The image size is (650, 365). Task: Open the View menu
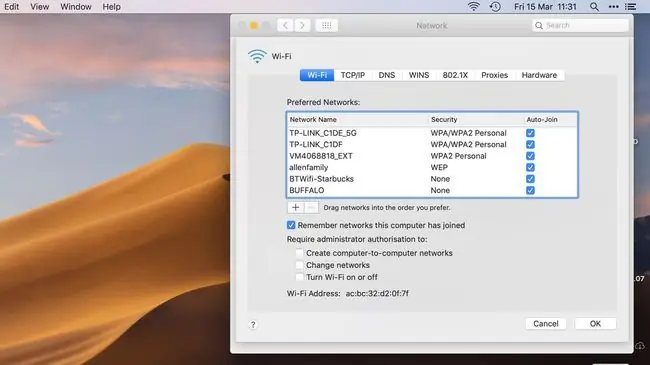click(39, 7)
